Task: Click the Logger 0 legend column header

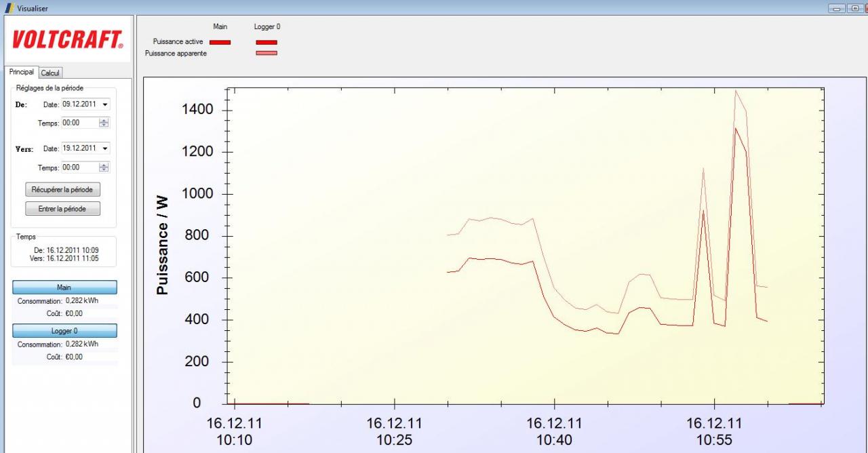Action: click(x=267, y=27)
